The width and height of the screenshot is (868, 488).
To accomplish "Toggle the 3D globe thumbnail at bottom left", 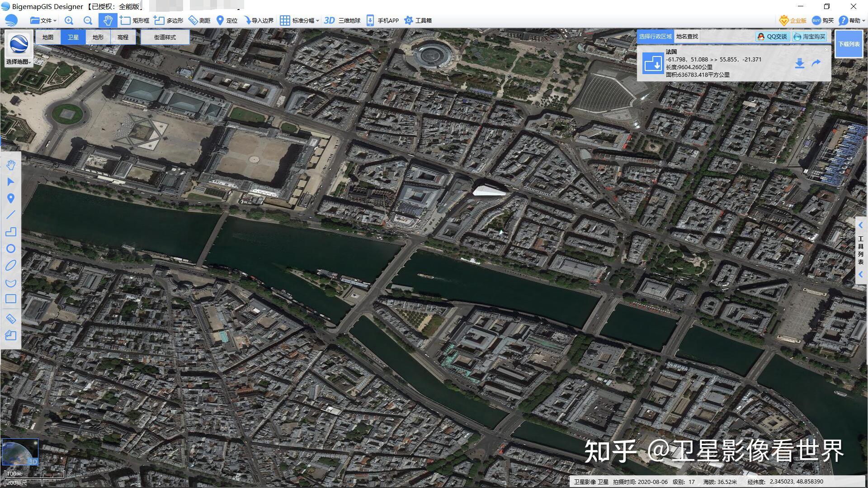I will (20, 452).
